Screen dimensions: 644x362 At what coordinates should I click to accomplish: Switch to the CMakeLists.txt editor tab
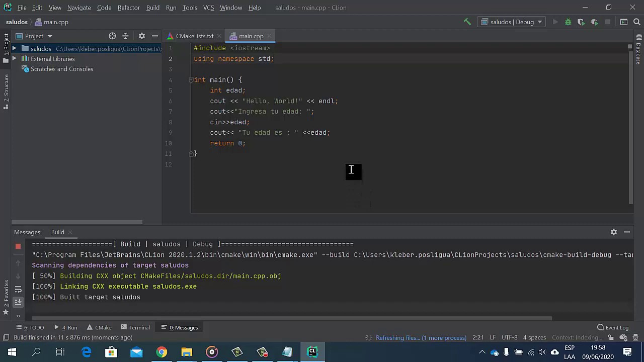(194, 36)
